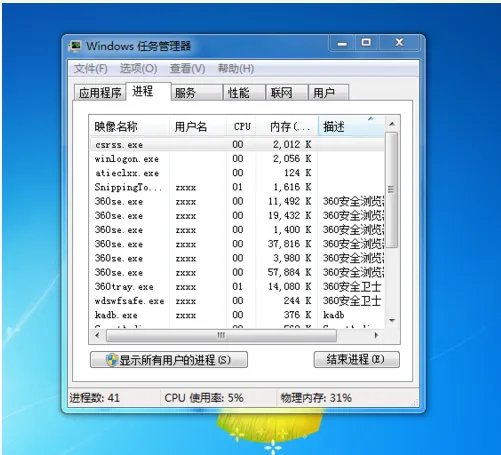This screenshot has height=455, width=501.
Task: Switch to the 服务 tab
Action: coord(197,92)
